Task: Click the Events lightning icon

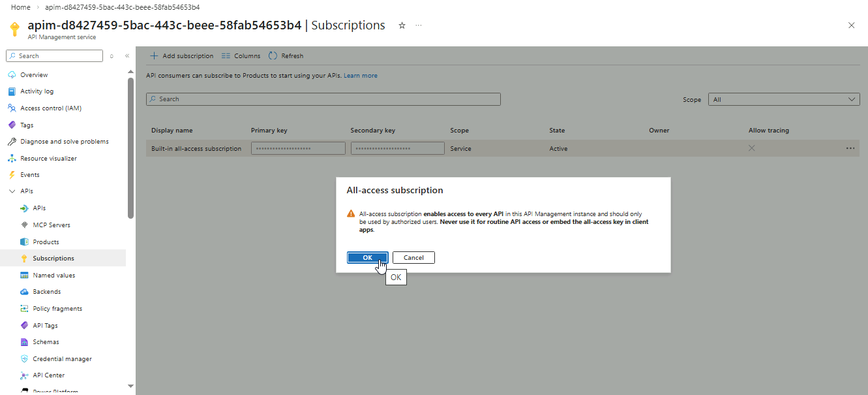Action: [x=12, y=175]
